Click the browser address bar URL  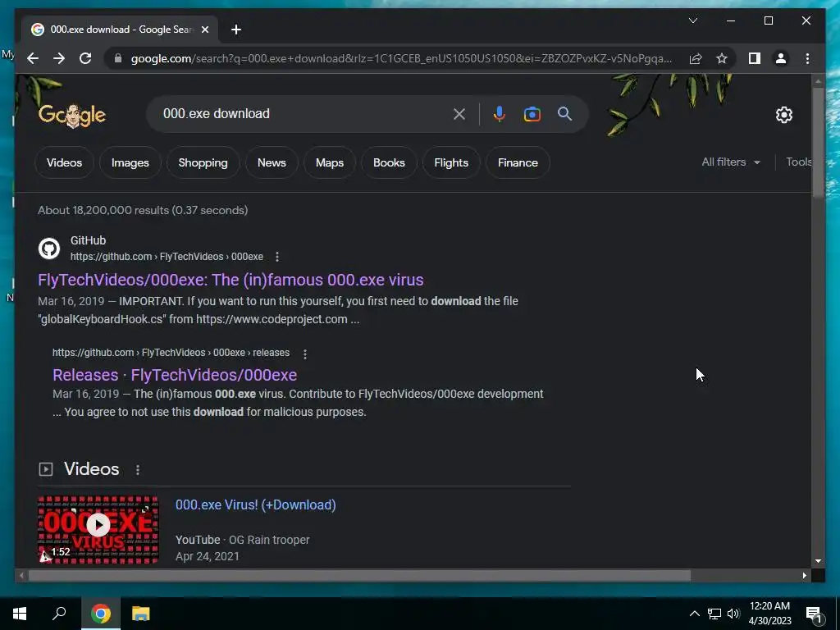point(402,58)
